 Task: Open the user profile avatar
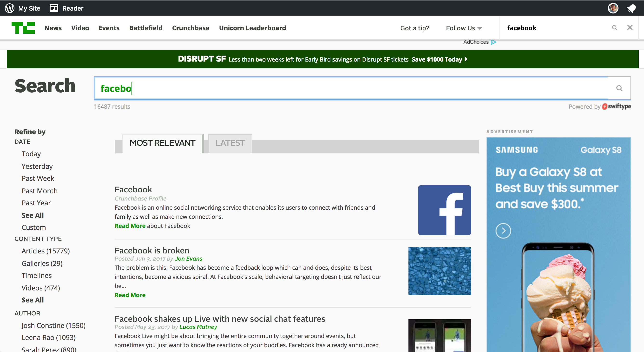click(x=613, y=8)
